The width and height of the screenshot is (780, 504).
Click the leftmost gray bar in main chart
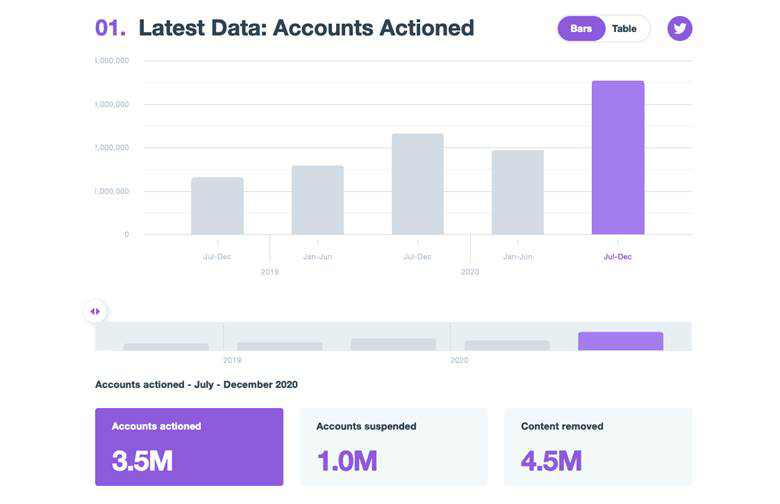[x=217, y=206]
